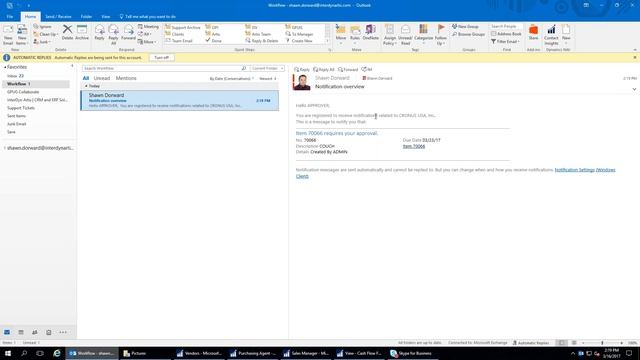Click the Search People field

click(x=506, y=27)
